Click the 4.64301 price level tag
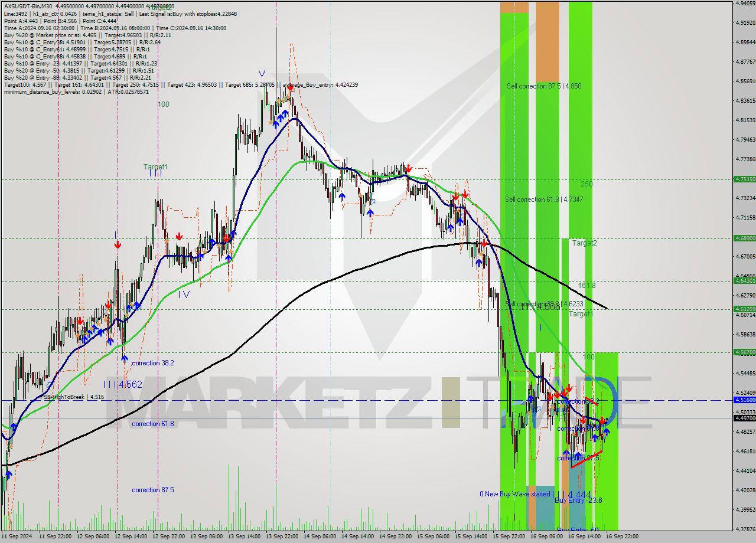Viewport: 756px width, 543px height. point(744,281)
